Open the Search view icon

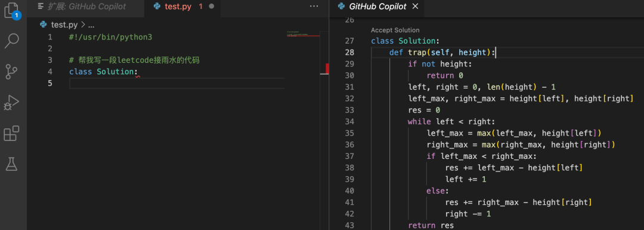(x=12, y=41)
